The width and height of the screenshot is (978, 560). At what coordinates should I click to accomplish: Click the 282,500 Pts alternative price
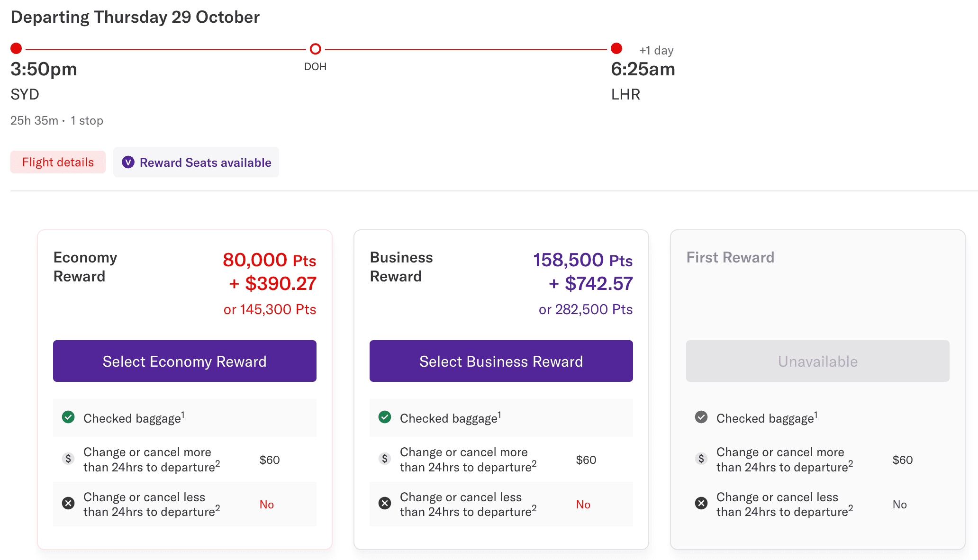[586, 309]
